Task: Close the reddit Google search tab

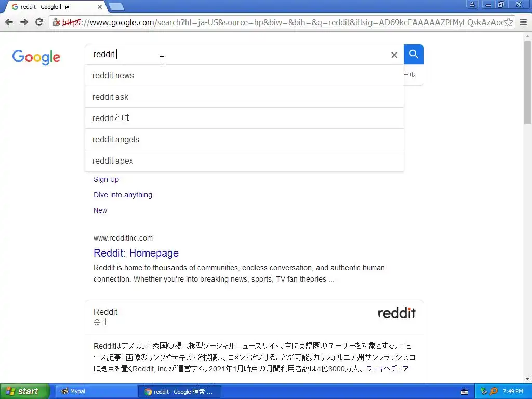Action: (x=99, y=7)
